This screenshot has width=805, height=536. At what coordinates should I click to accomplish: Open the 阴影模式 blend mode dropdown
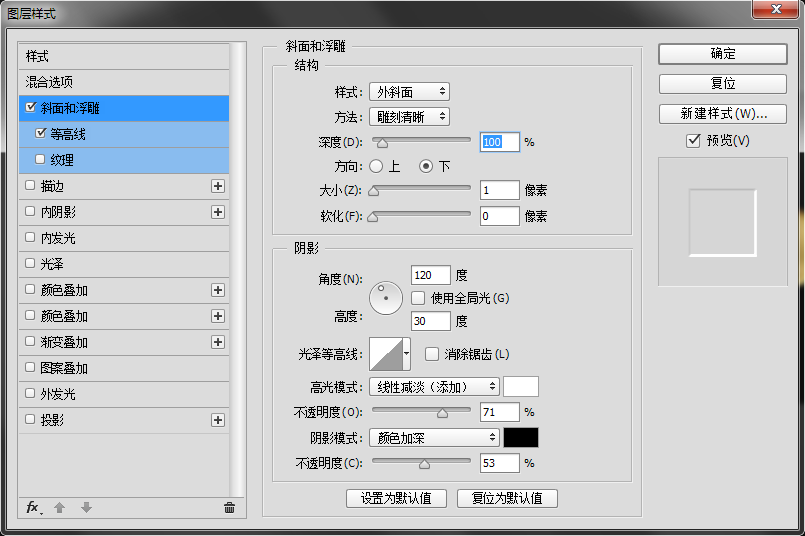pos(434,438)
